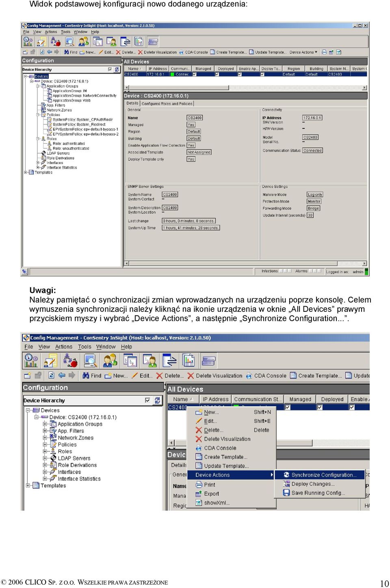Select Device Actions in the context menu
This screenshot has height=588, width=390.
(x=231, y=475)
